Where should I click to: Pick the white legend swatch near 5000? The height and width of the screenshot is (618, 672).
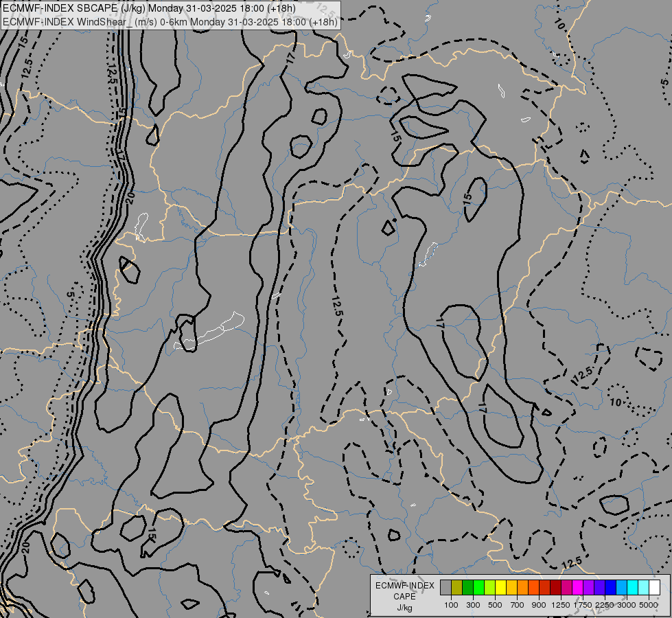(654, 587)
